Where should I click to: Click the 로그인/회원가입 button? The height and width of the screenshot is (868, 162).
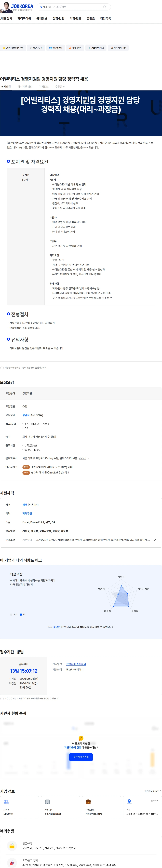pos(81,757)
